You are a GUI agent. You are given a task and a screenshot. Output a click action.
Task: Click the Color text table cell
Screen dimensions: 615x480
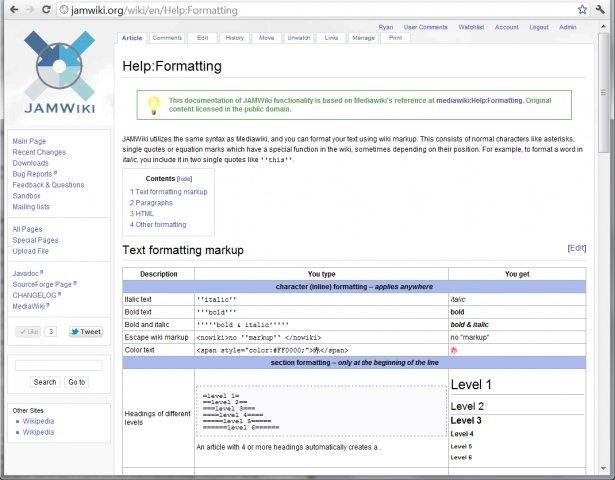(x=158, y=350)
